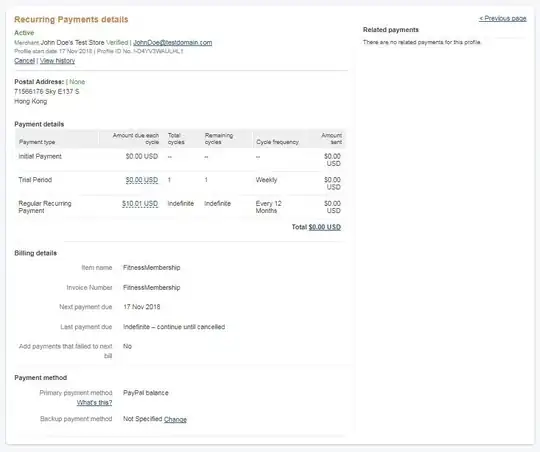Click the Remaining cycles column header

point(219,138)
